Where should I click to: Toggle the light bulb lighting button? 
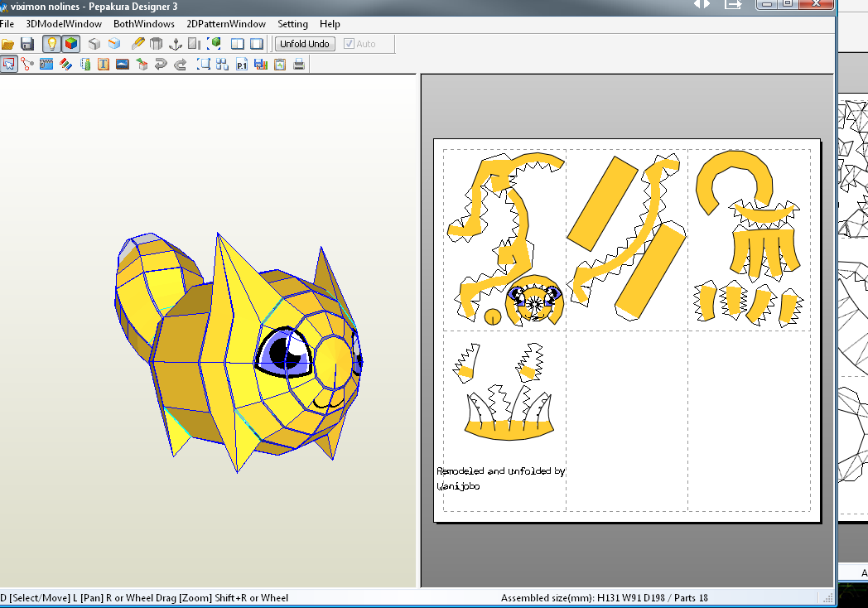51,44
